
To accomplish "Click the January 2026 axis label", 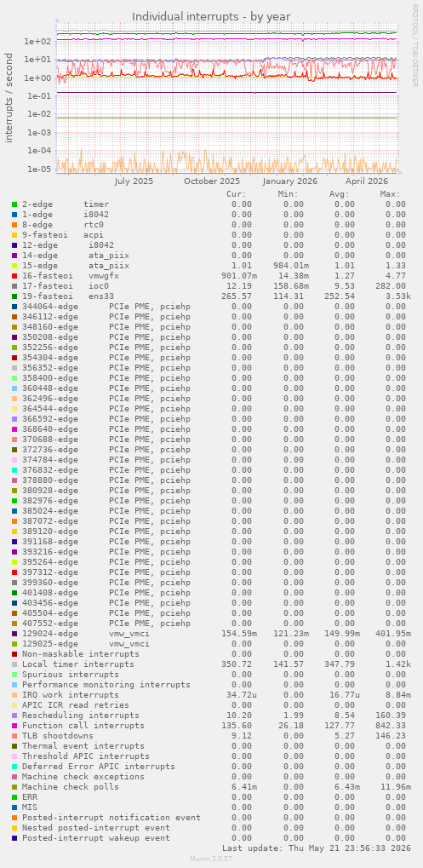I will click(290, 181).
